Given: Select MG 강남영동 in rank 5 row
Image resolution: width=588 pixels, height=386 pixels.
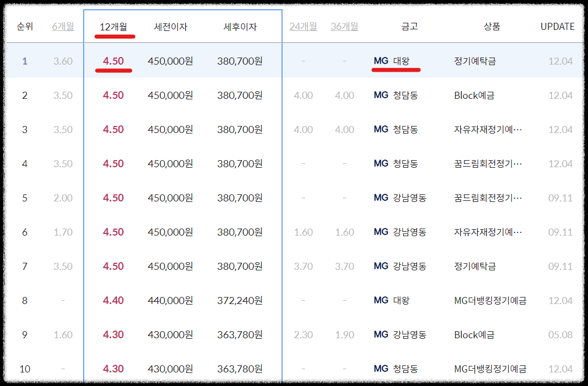Looking at the screenshot, I should pos(399,198).
